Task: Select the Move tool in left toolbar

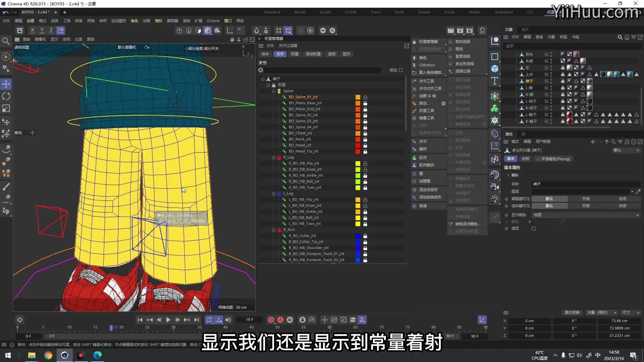Action: point(6,84)
